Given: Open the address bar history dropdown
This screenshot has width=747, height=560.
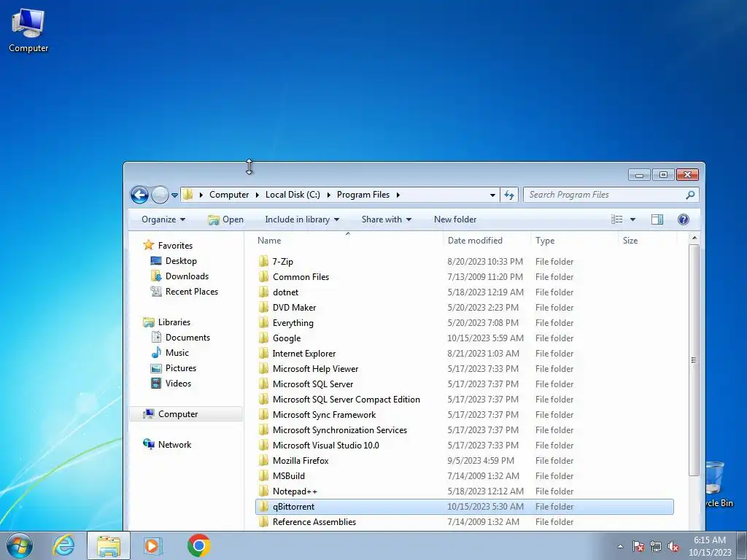Looking at the screenshot, I should click(x=492, y=195).
